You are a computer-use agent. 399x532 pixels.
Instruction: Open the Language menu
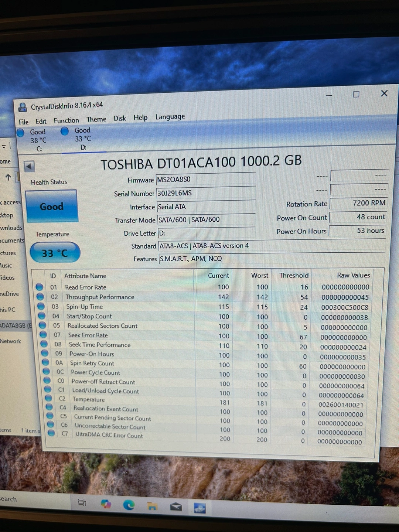point(170,117)
